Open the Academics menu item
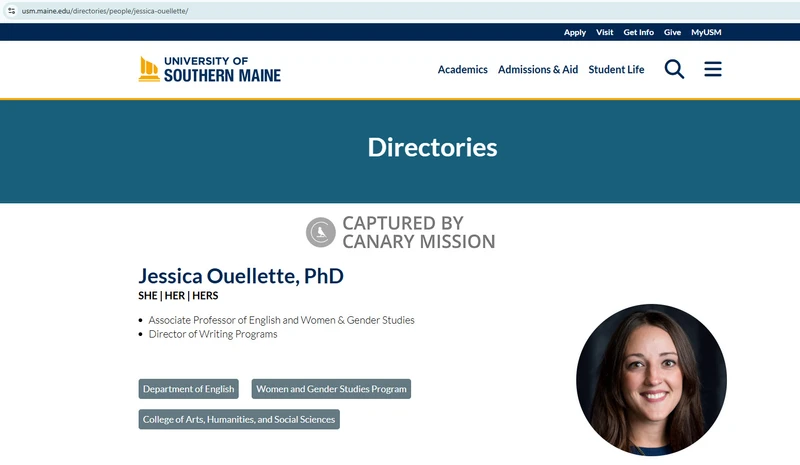 pos(462,69)
